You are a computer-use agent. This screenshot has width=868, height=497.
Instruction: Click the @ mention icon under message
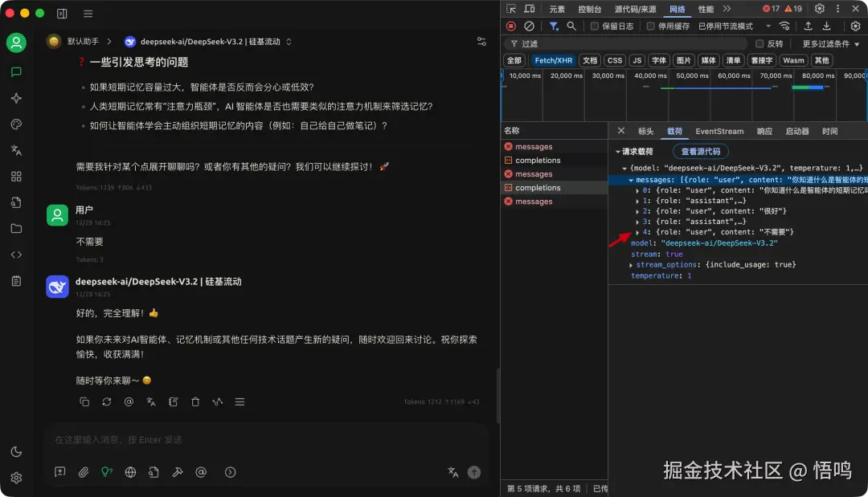coord(129,402)
